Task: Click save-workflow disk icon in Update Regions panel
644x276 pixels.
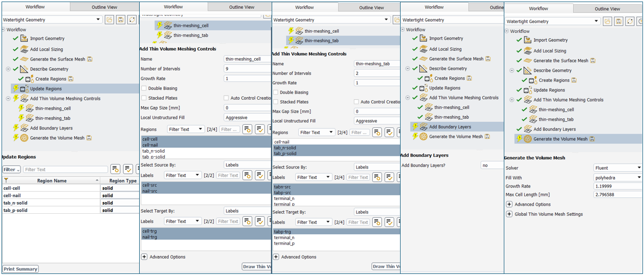Action: pyautogui.click(x=121, y=20)
